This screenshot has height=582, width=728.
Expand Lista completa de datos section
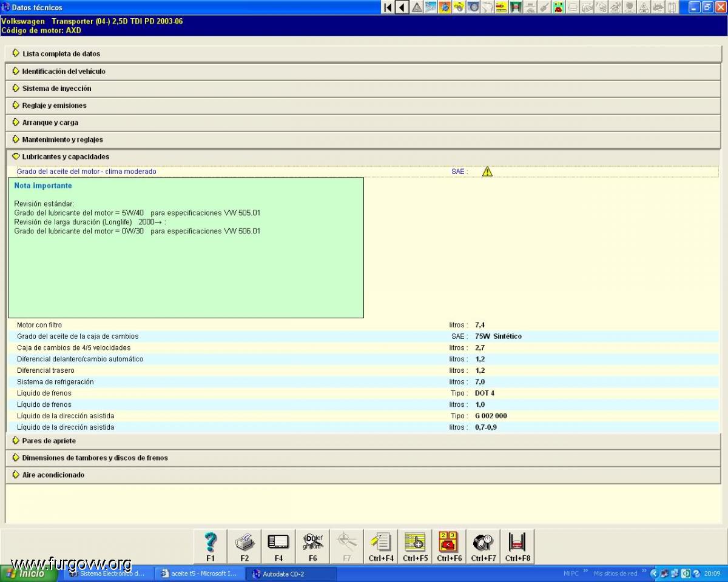pyautogui.click(x=363, y=54)
